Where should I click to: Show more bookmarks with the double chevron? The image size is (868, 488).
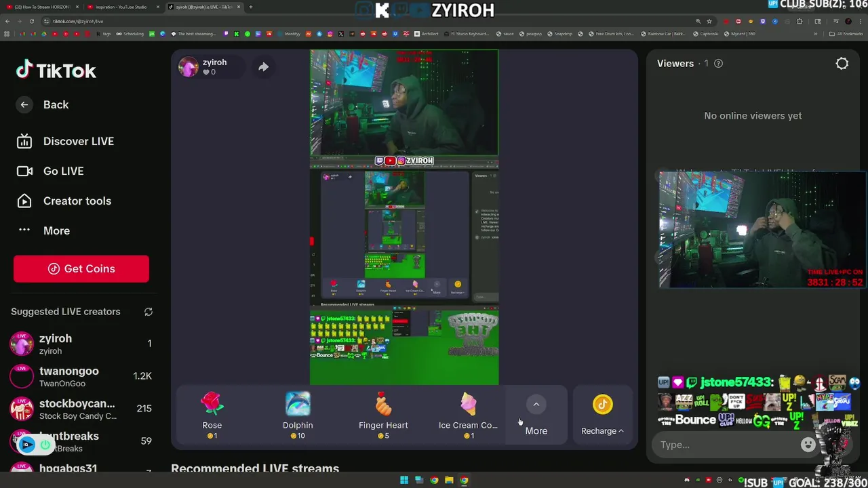[x=815, y=34]
